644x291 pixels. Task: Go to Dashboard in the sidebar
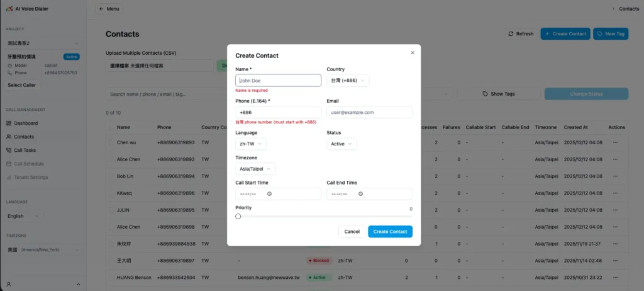pos(26,123)
